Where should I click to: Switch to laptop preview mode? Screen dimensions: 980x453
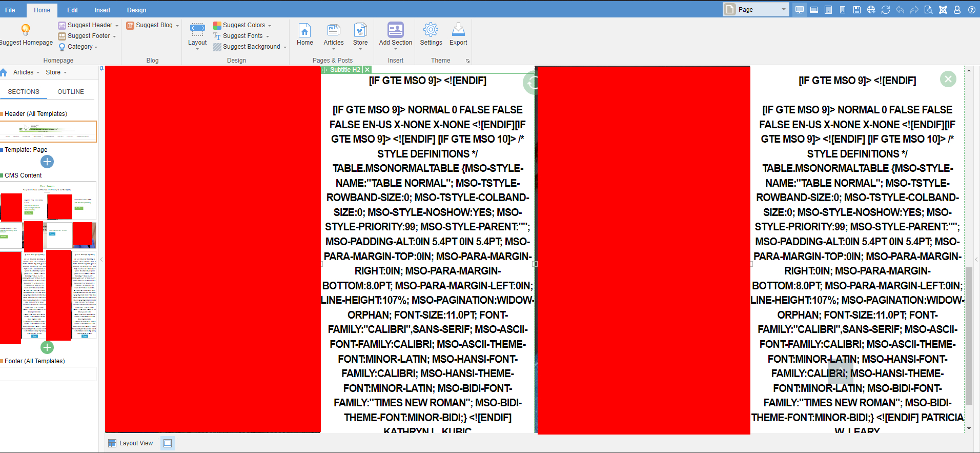814,10
